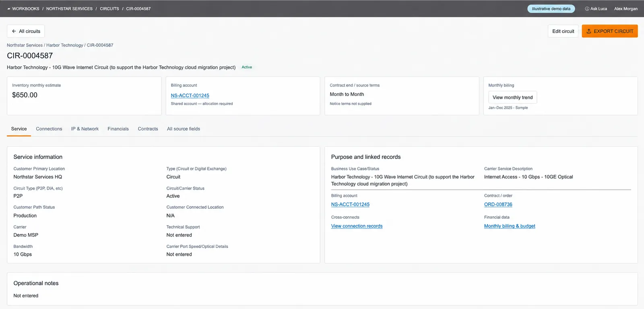This screenshot has width=644, height=309.
Task: Go to CIRCUITS in top breadcrumb
Action: (109, 9)
